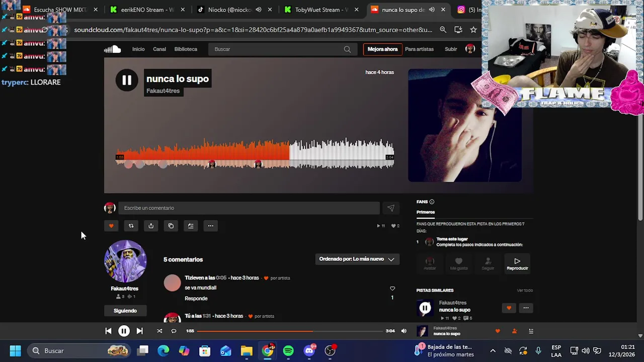The width and height of the screenshot is (644, 362).
Task: Open more options for similar track
Action: coord(526,308)
